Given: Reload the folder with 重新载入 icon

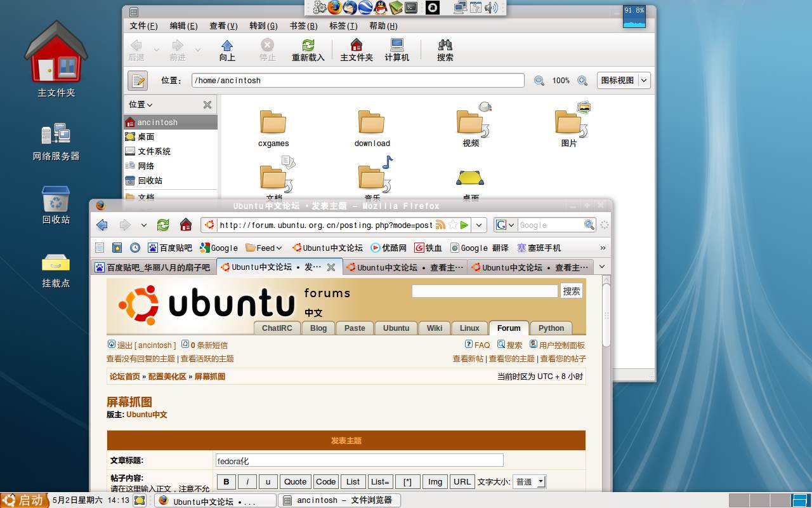Looking at the screenshot, I should (x=308, y=50).
